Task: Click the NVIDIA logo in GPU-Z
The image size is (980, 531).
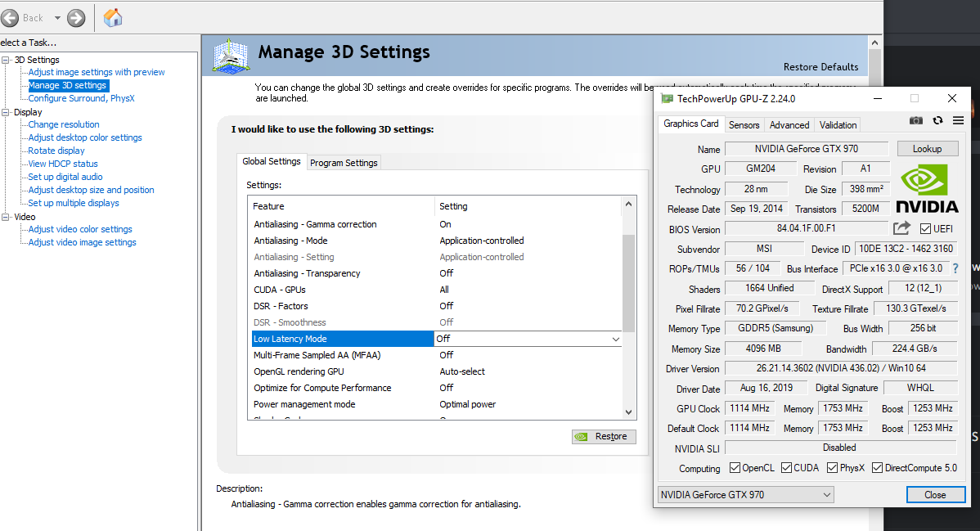Action: (x=927, y=188)
